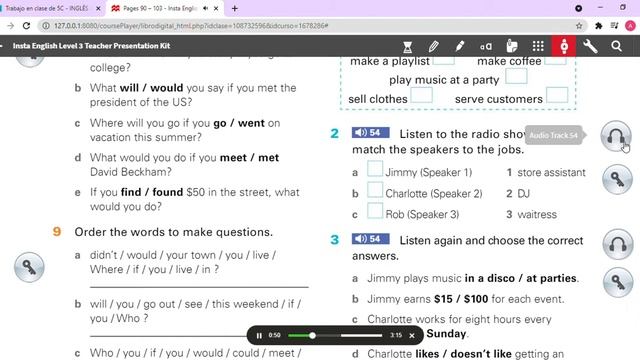Click the red highlighted toolbar button
Image resolution: width=640 pixels, height=360 pixels.
click(564, 46)
